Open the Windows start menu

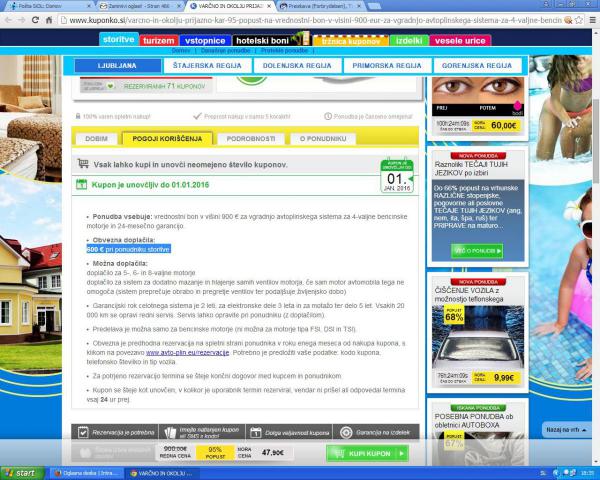[x=20, y=472]
